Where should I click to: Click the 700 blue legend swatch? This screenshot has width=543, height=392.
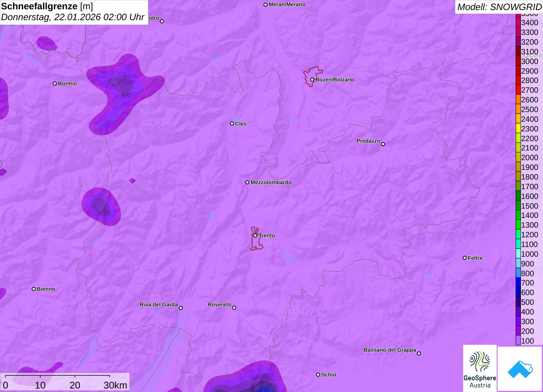518,283
